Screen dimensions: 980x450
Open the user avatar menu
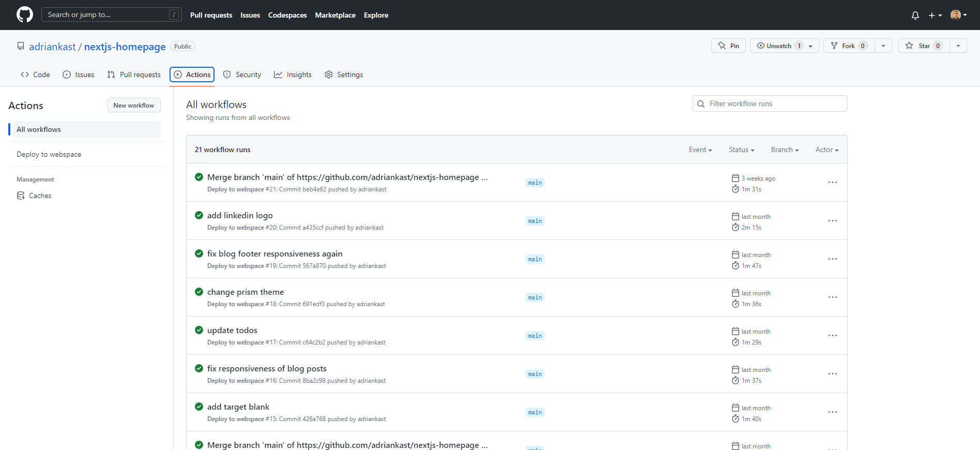tap(958, 15)
